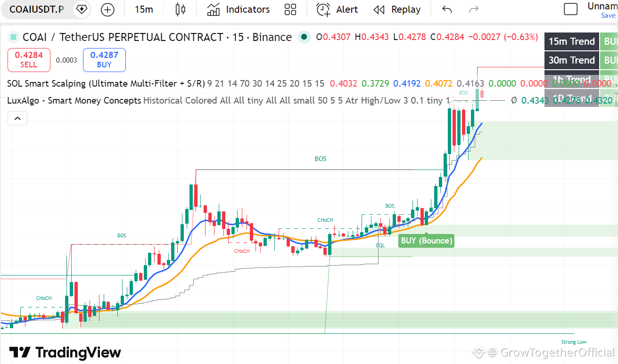The width and height of the screenshot is (618, 364).
Task: Open the Unnamed layout name menu
Action: [x=602, y=6]
